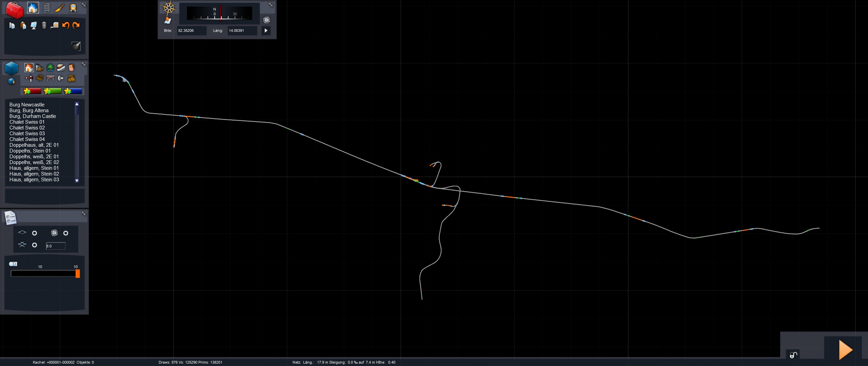This screenshot has height=366, width=868.
Task: Click the latitude Brte input field
Action: click(192, 30)
